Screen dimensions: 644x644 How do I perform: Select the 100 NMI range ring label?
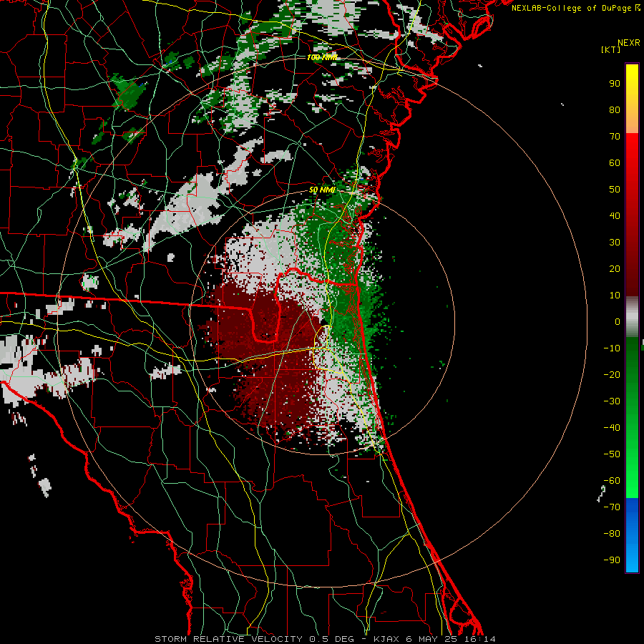322,57
